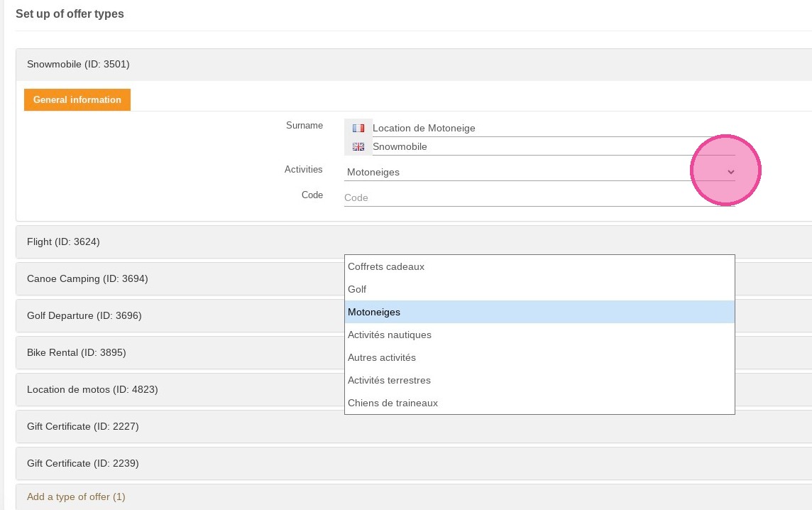The height and width of the screenshot is (510, 812).
Task: Select Coffrets cadeaux from the list
Action: (539, 266)
